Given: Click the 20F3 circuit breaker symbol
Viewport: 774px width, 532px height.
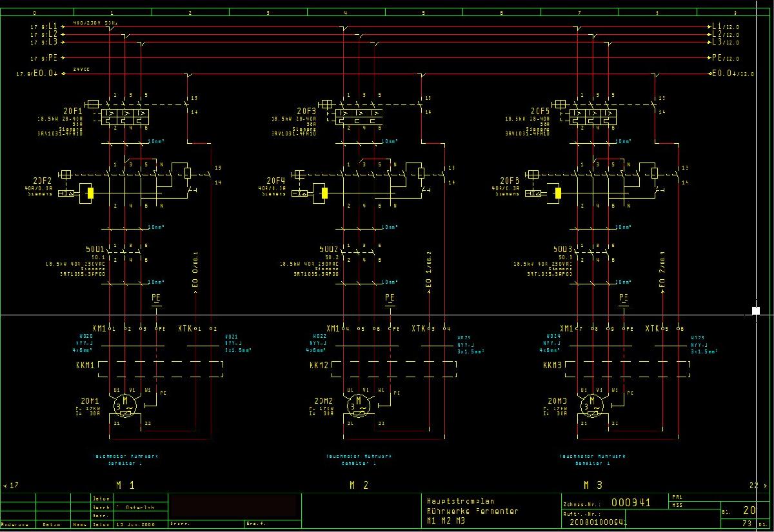Looking at the screenshot, I should (359, 116).
